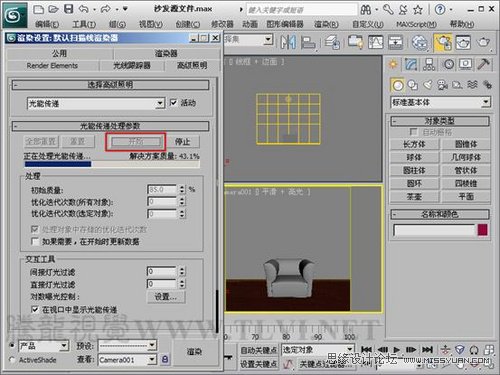
Task: Toggle the 自动栅格 checkbox
Action: (413, 132)
